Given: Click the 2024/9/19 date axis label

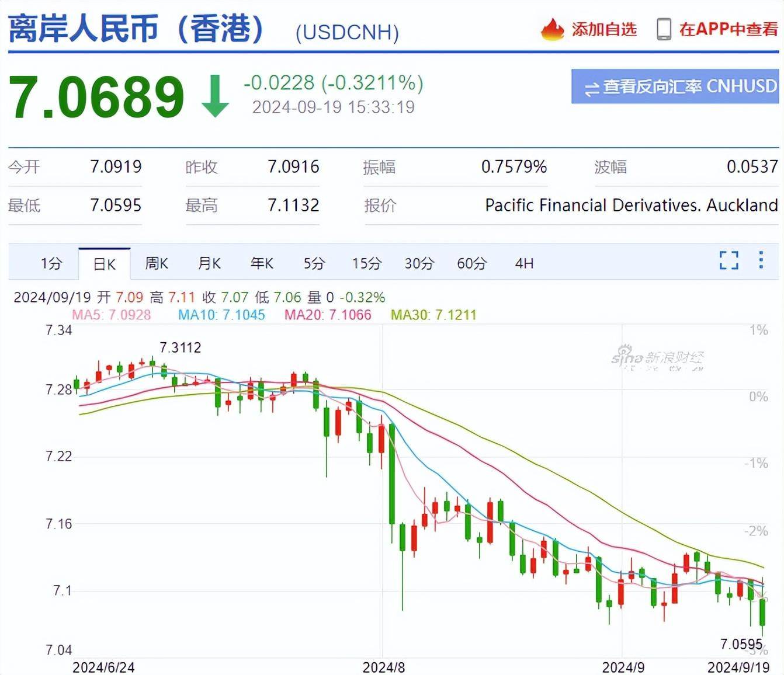Looking at the screenshot, I should click(738, 667).
